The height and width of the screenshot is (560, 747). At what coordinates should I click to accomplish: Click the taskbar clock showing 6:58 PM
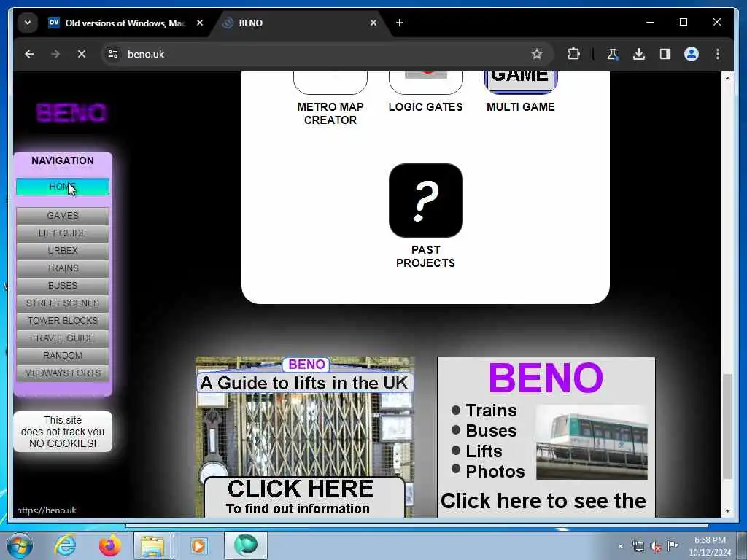pyautogui.click(x=710, y=546)
